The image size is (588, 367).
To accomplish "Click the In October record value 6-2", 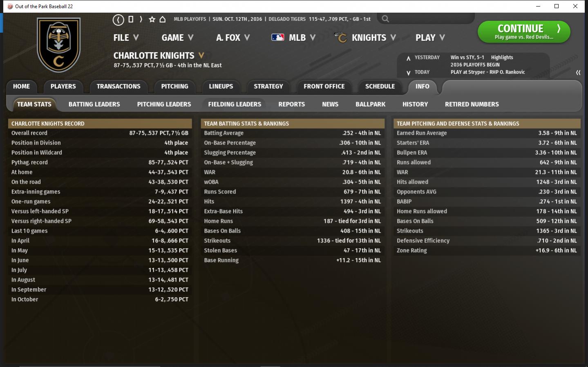I will click(x=172, y=300).
